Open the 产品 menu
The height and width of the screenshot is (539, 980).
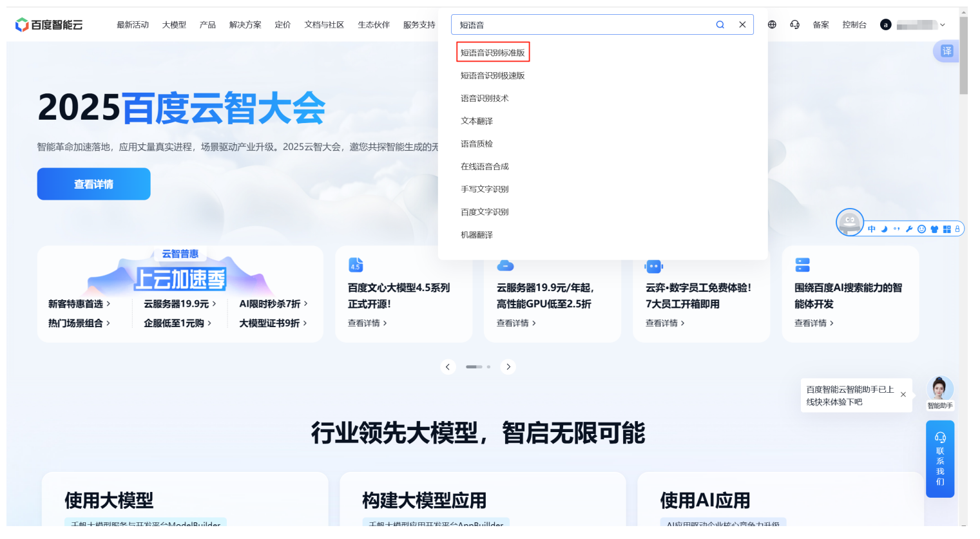pyautogui.click(x=207, y=24)
